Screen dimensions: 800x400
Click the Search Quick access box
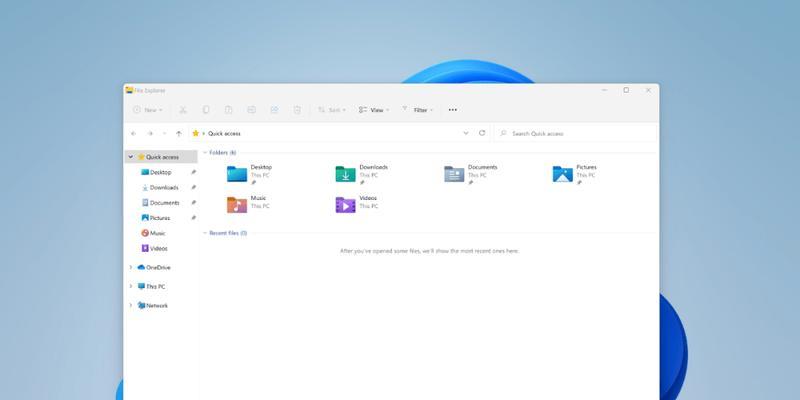click(x=574, y=133)
